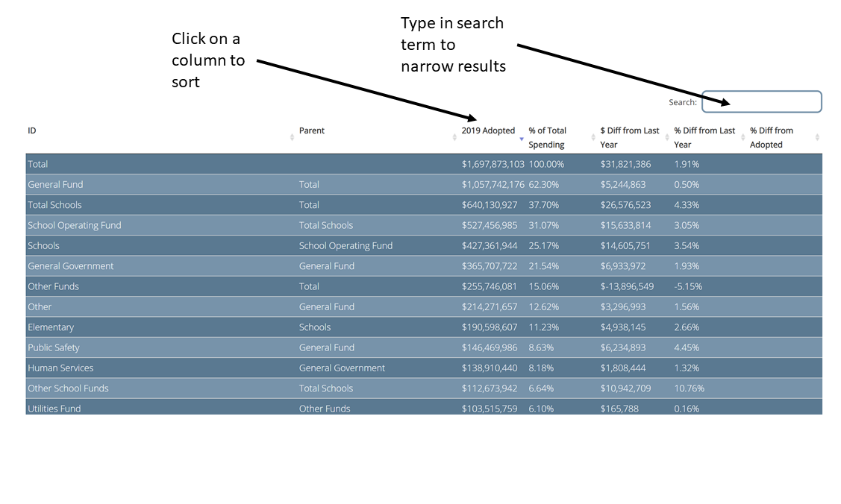Sort table by ID column header
This screenshot has height=504, width=841.
point(32,130)
